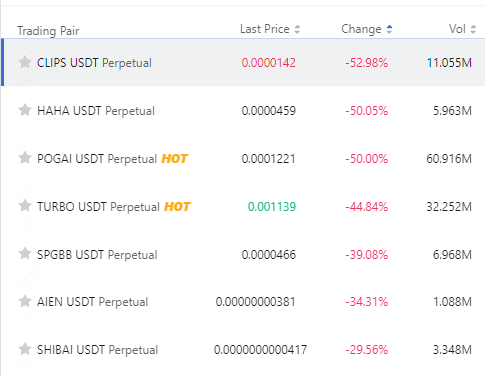The height and width of the screenshot is (376, 485).
Task: Select POGAI price 0.0001221
Action: [x=269, y=159]
